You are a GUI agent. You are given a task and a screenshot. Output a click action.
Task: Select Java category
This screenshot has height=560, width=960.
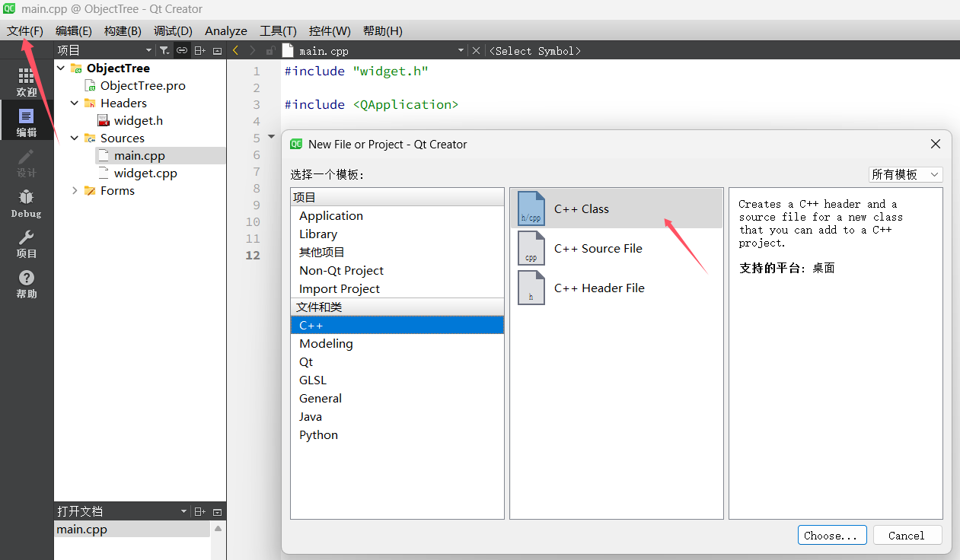(397, 416)
